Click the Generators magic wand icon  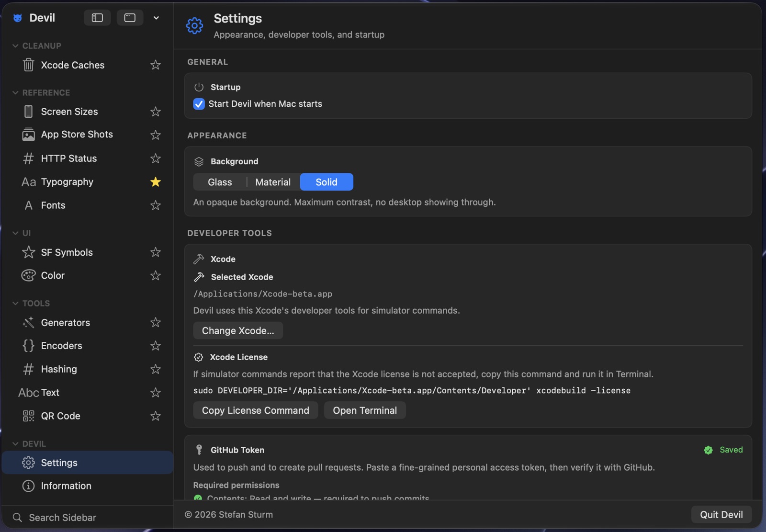click(29, 323)
